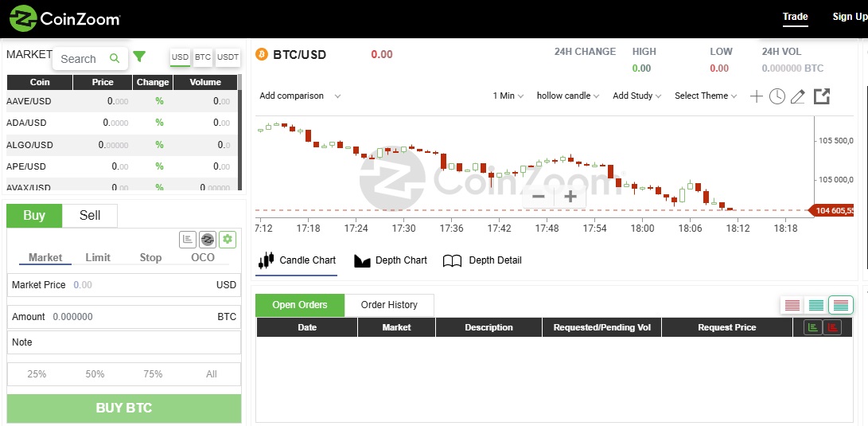
Task: Open the Select Theme dropdown
Action: 706,96
